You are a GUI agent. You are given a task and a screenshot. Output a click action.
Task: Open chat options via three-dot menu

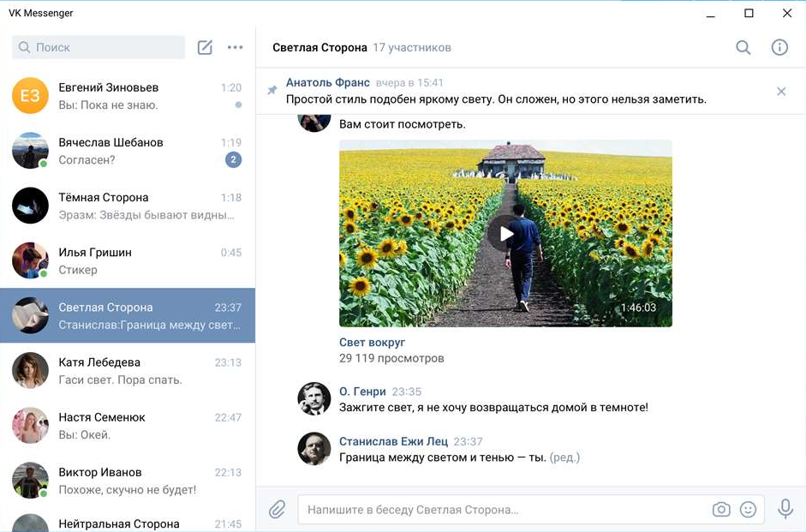(x=236, y=47)
